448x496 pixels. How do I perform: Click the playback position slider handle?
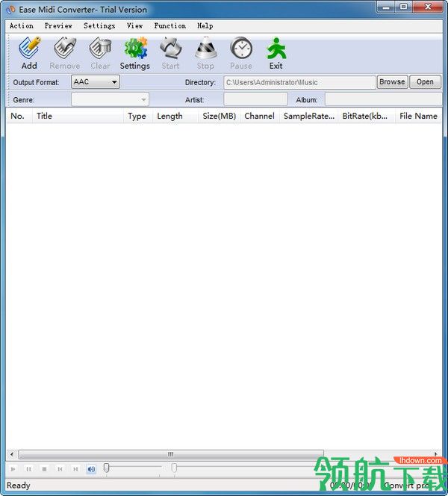(x=174, y=468)
